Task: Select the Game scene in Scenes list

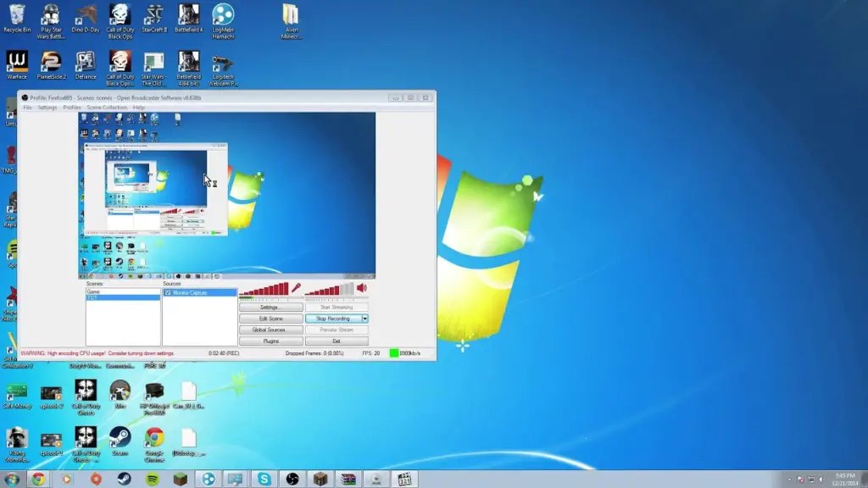Action: click(123, 291)
